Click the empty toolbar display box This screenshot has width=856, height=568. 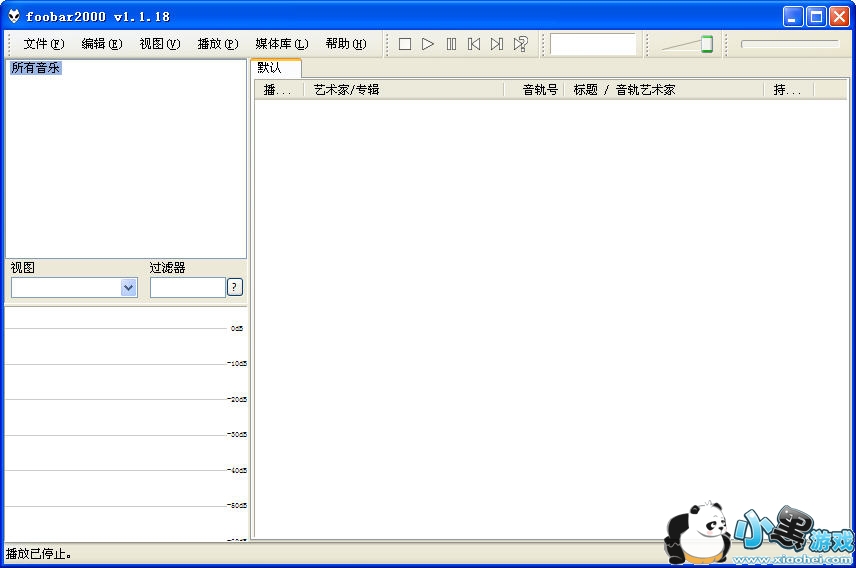pyautogui.click(x=593, y=44)
